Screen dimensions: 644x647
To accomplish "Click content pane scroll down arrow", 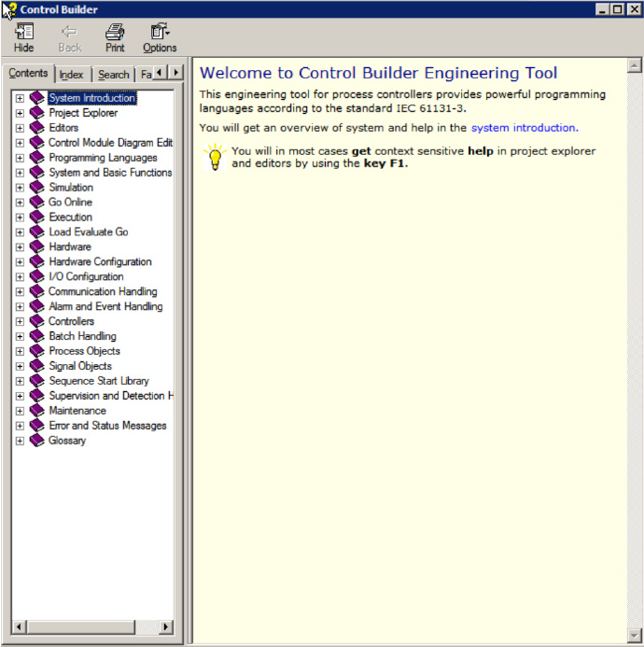I will click(x=634, y=636).
